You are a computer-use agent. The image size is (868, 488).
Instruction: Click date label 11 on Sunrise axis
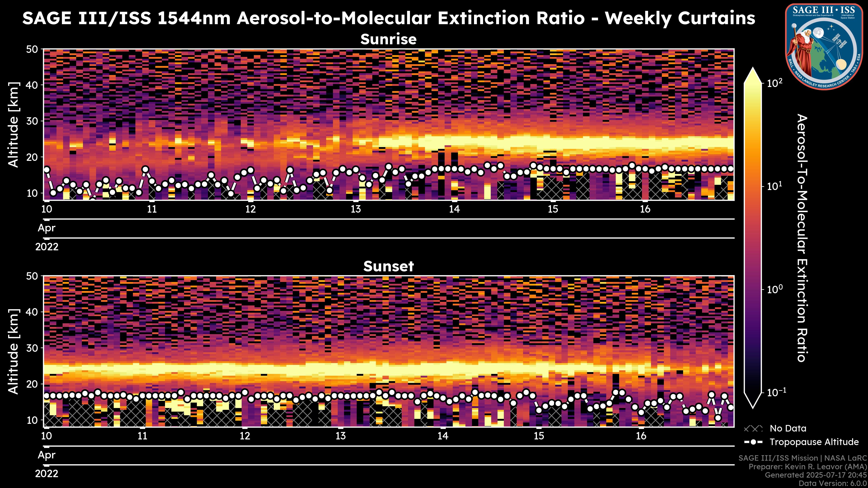pos(152,209)
